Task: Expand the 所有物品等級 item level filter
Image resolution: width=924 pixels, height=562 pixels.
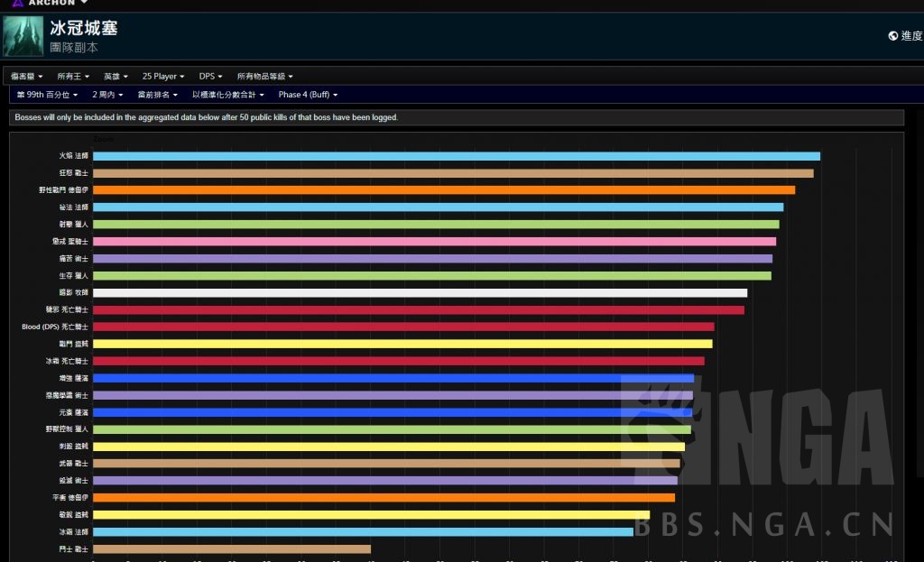Action: pos(264,77)
